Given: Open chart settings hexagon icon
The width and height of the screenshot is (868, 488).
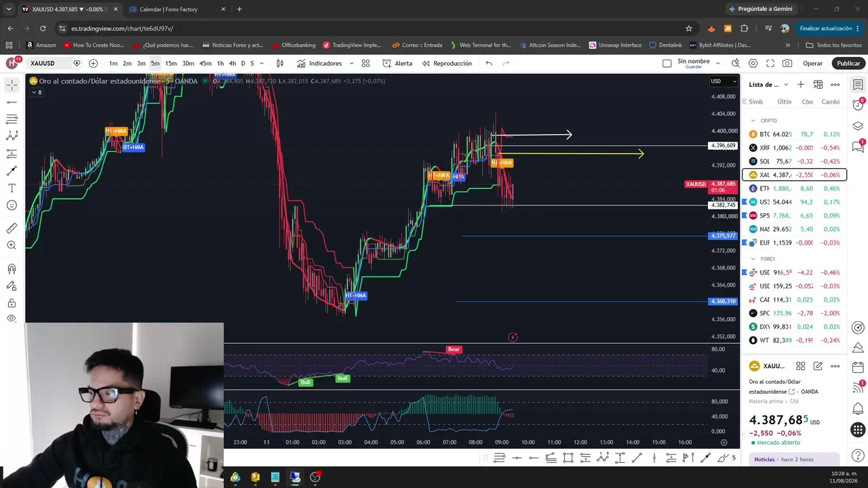Looking at the screenshot, I should point(753,63).
